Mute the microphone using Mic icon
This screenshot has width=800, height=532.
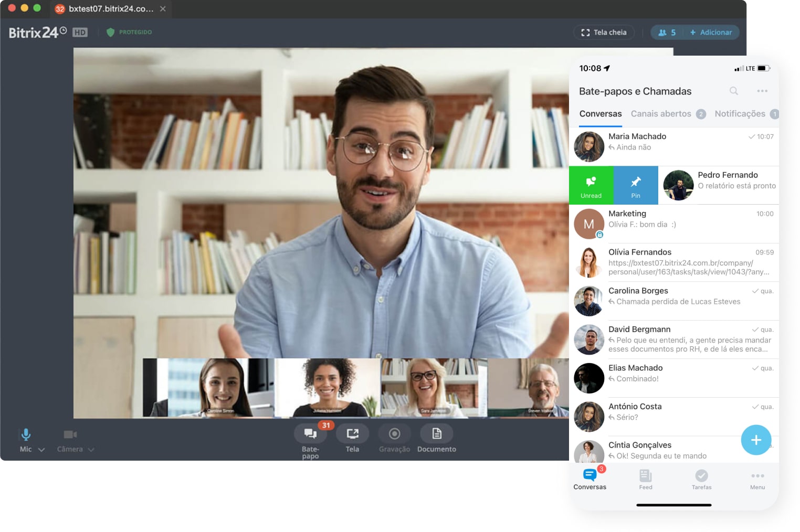[x=26, y=434]
